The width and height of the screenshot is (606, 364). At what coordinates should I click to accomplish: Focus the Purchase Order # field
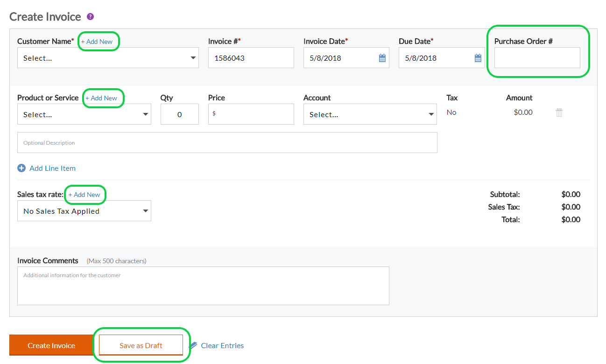(x=537, y=58)
